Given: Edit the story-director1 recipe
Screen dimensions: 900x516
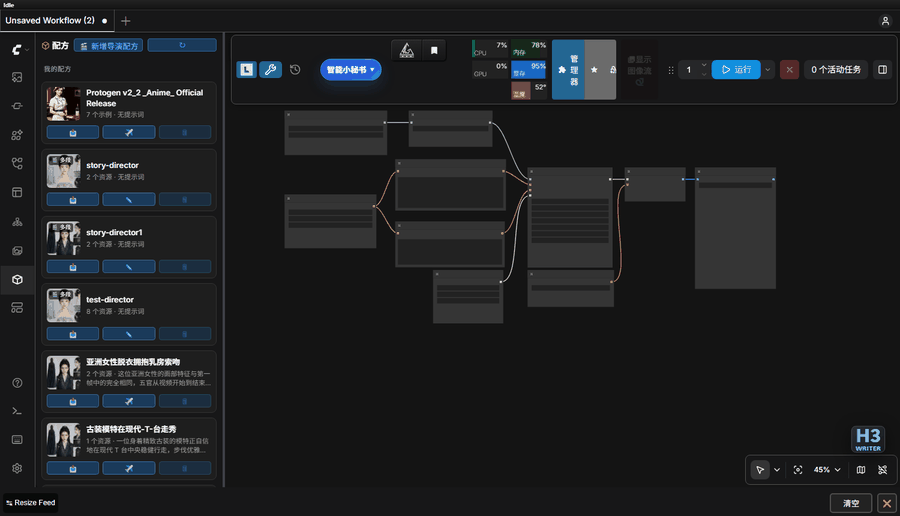Looking at the screenshot, I should coord(129,267).
